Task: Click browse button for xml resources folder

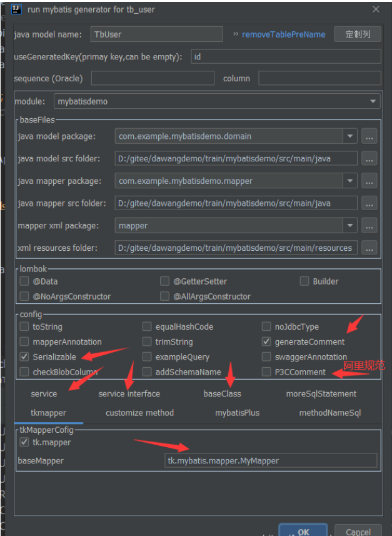Action: pos(369,248)
